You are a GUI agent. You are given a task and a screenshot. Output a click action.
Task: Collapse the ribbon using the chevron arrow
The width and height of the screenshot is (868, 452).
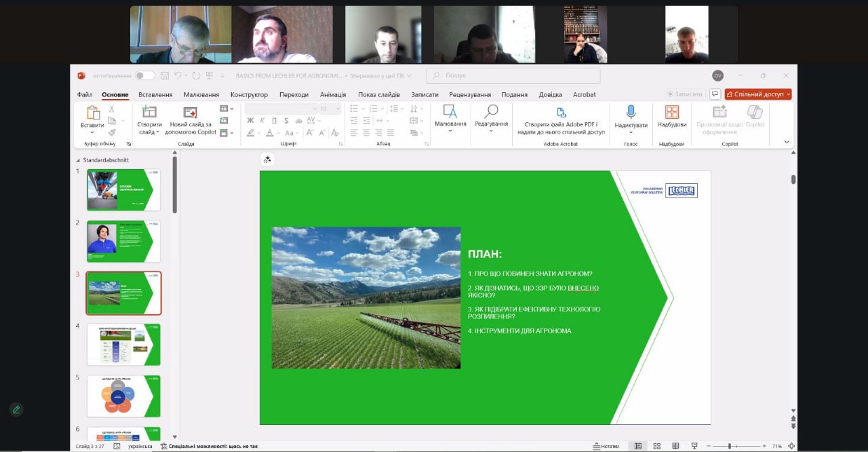[787, 142]
